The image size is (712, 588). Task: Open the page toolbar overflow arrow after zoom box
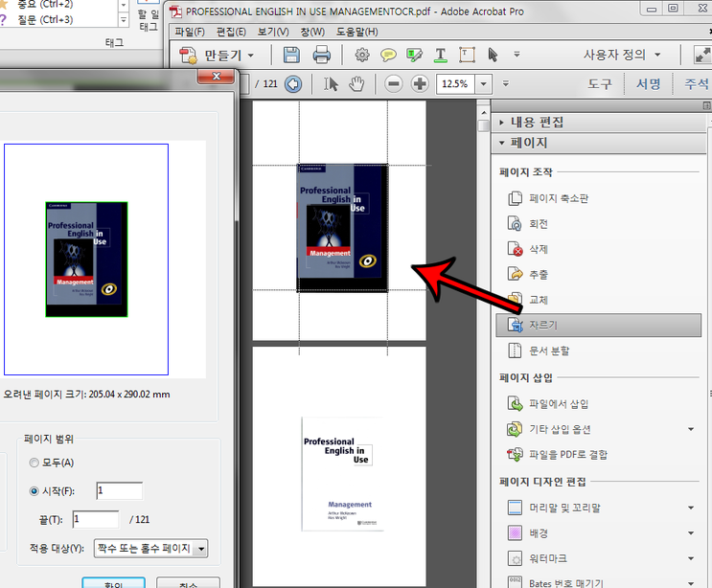(x=505, y=83)
